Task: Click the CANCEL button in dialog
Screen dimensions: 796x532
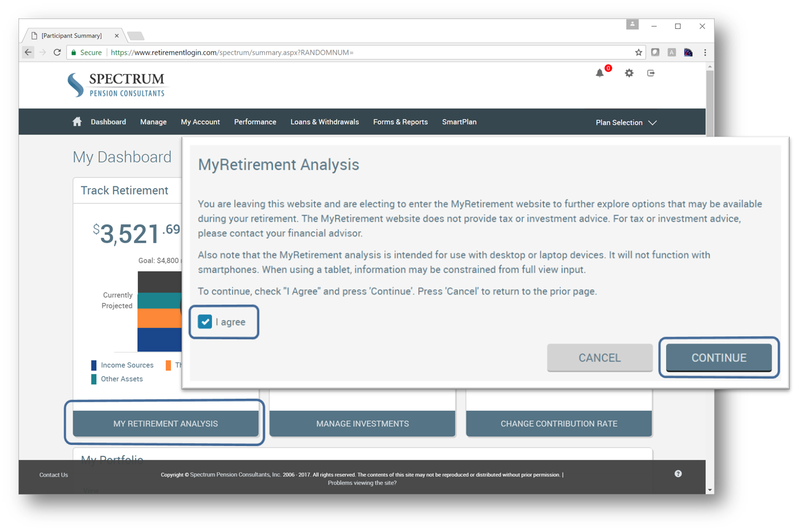Action: pos(600,358)
